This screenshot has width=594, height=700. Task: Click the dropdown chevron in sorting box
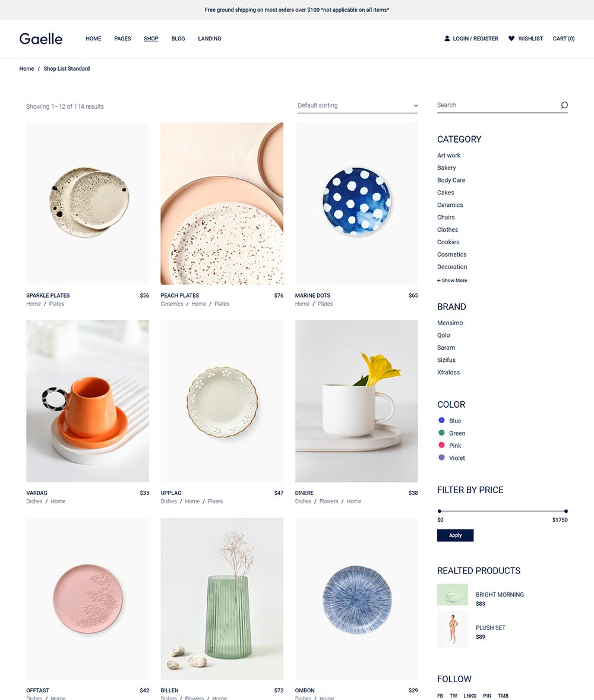[x=415, y=106]
